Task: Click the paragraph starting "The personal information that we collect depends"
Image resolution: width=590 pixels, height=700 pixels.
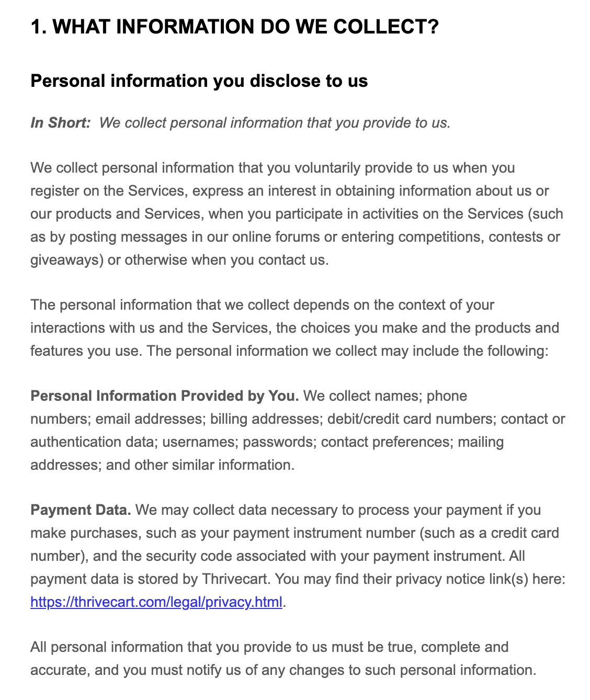Action: tap(295, 328)
